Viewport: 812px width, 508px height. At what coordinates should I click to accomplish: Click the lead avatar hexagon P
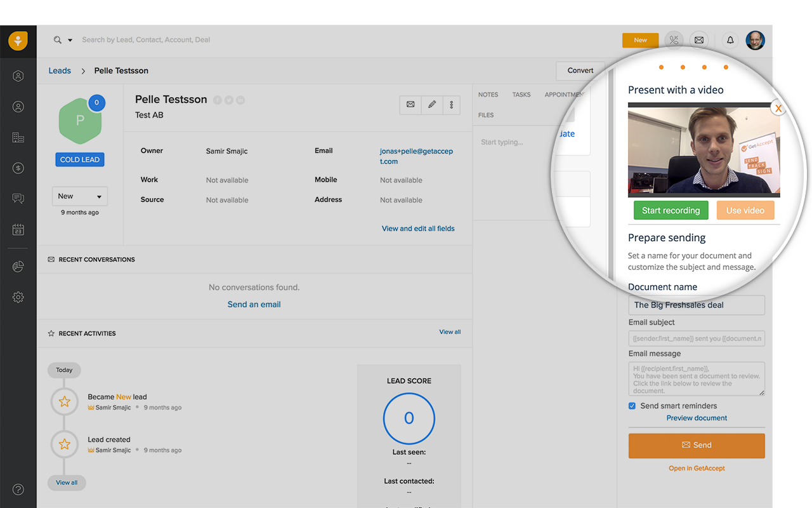pyautogui.click(x=80, y=121)
